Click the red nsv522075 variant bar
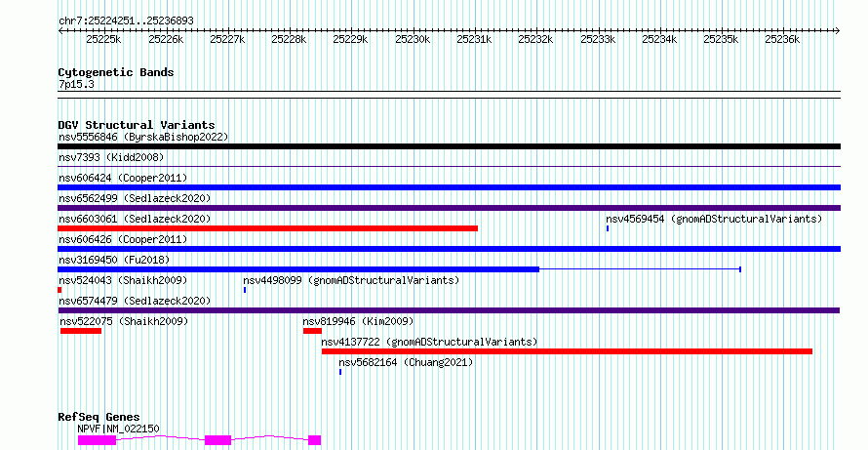 [x=81, y=331]
